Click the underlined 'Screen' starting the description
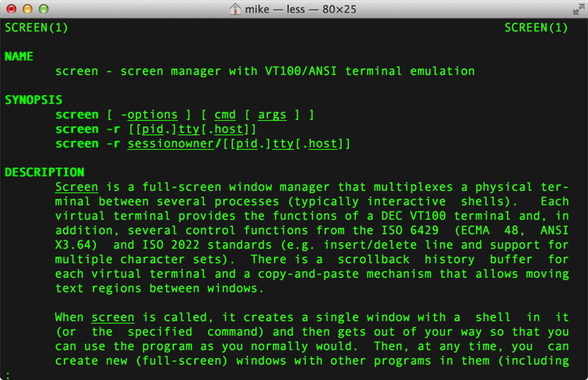The width and height of the screenshot is (588, 380). coord(77,187)
